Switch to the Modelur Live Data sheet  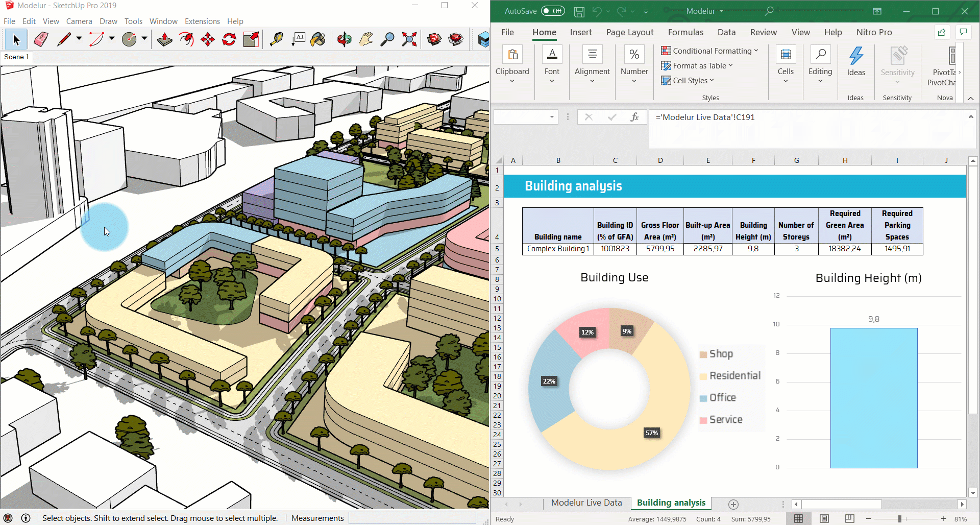(x=586, y=503)
